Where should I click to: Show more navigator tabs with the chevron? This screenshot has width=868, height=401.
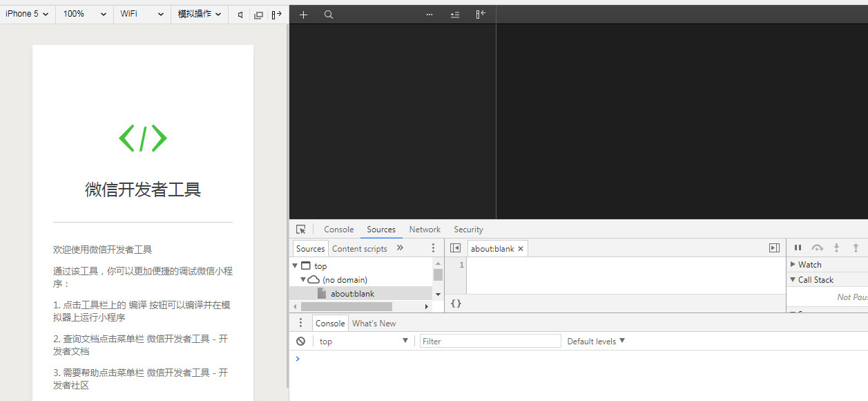click(x=400, y=248)
